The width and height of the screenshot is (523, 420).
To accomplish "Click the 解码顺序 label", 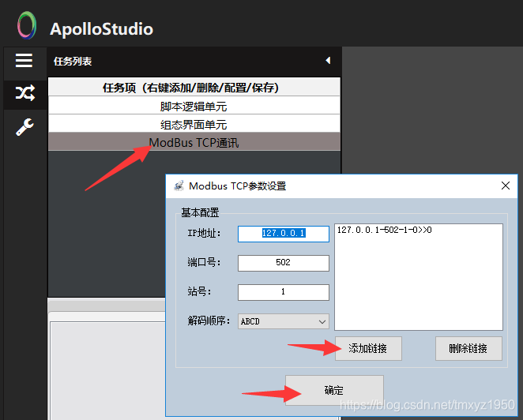I will [209, 321].
